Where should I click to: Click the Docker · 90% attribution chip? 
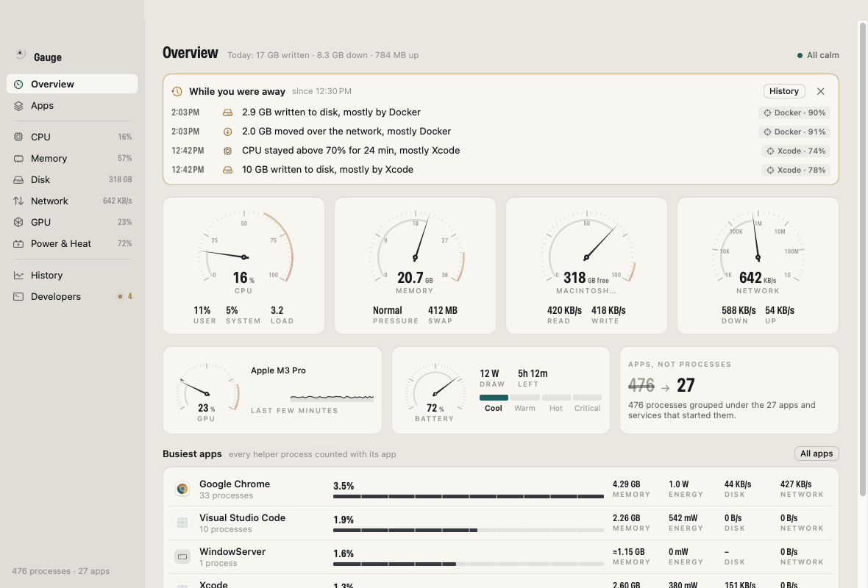coord(794,113)
